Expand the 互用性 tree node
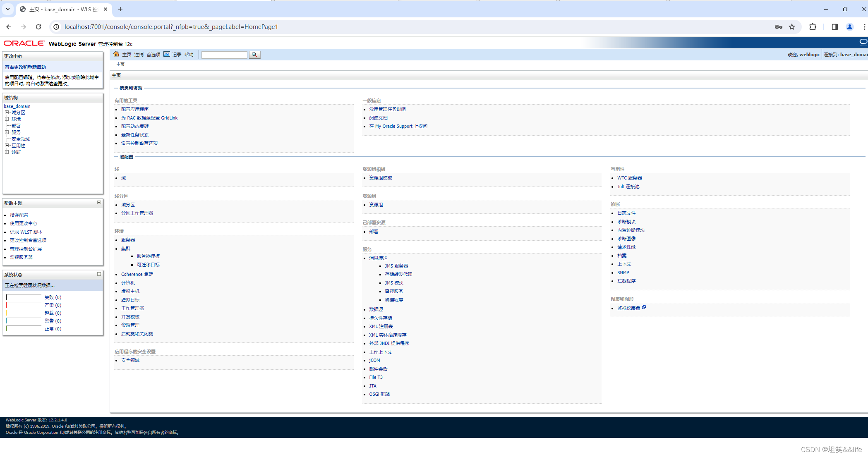The width and height of the screenshot is (868, 457). tap(7, 145)
